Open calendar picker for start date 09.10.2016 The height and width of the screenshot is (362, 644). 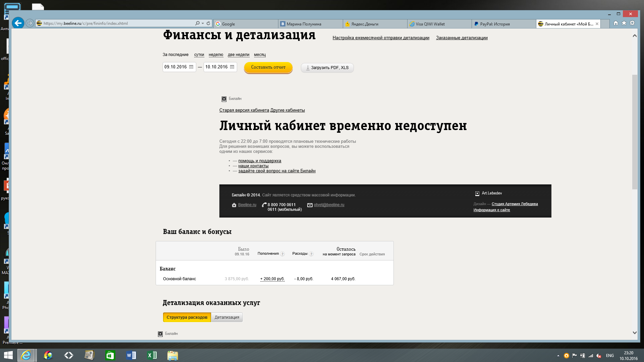191,67
